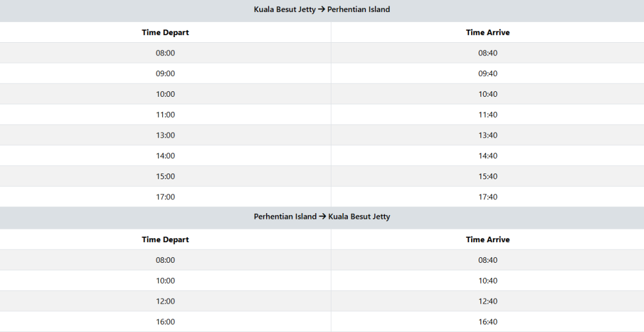
Task: Select the 16:00 return departure time
Action: tap(165, 322)
